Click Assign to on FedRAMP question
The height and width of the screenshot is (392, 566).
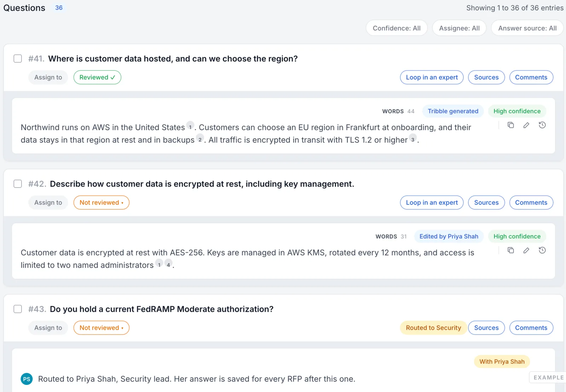point(48,328)
